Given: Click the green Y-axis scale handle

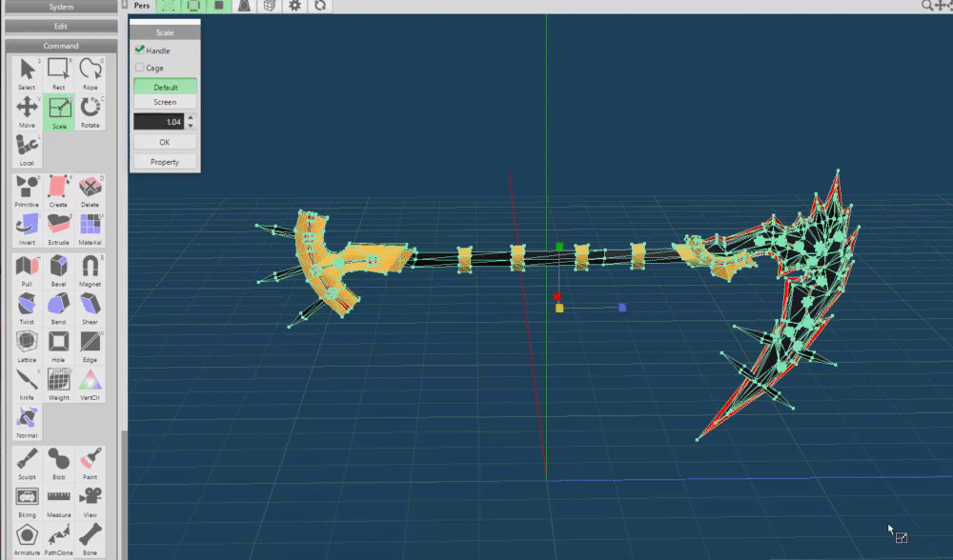Looking at the screenshot, I should pyautogui.click(x=559, y=247).
